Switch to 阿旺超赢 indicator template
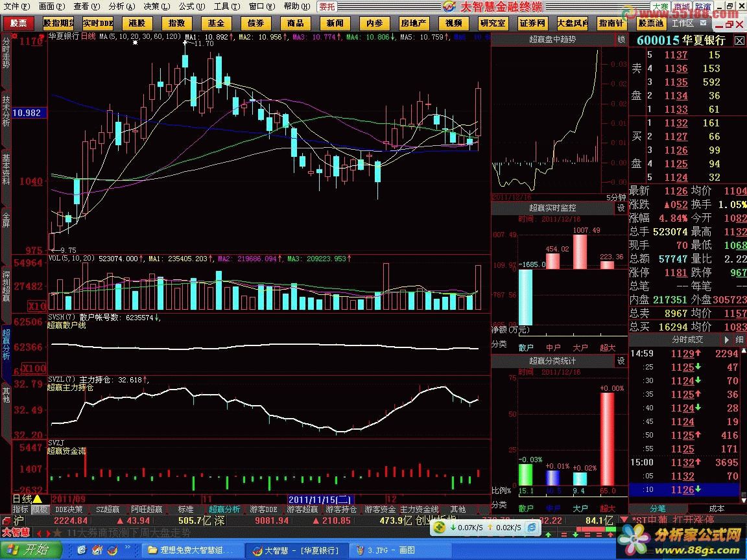Screen dimensions: 747x560 (147, 509)
